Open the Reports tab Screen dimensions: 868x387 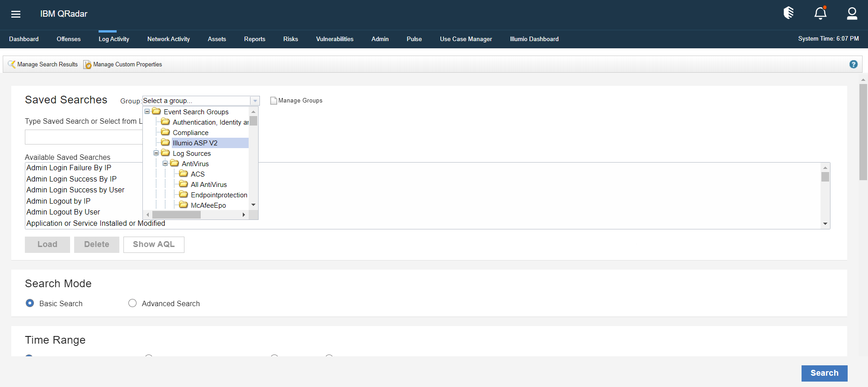pyautogui.click(x=255, y=39)
